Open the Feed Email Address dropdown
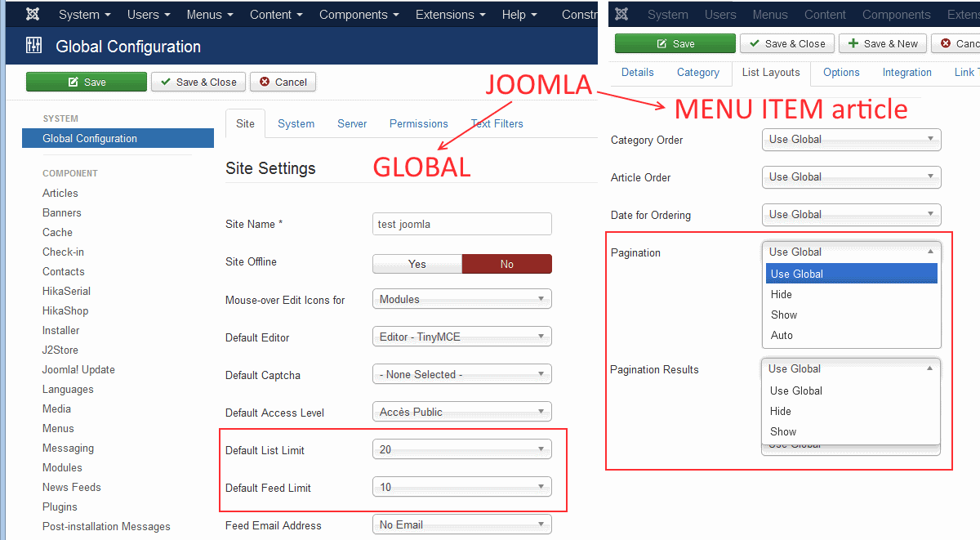The image size is (980, 540). tap(462, 524)
